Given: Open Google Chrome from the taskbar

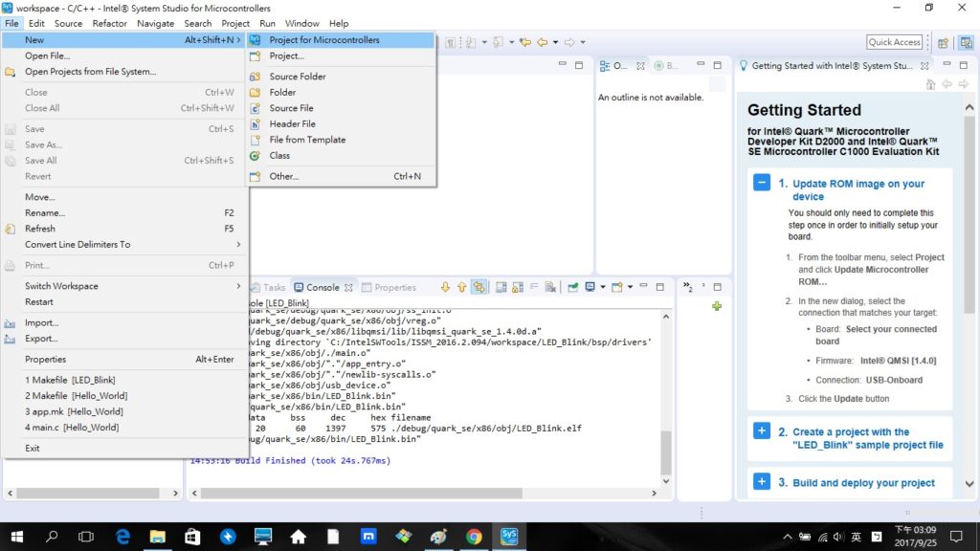Looking at the screenshot, I should (474, 536).
